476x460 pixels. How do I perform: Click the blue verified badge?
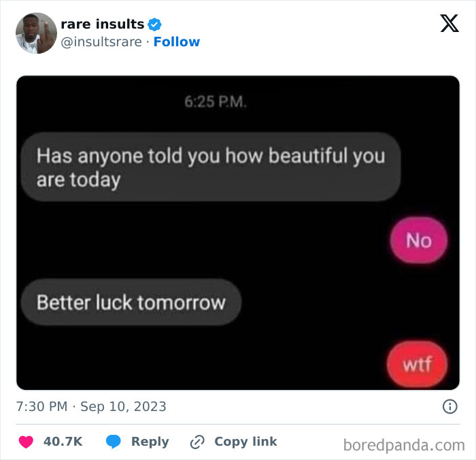point(156,24)
